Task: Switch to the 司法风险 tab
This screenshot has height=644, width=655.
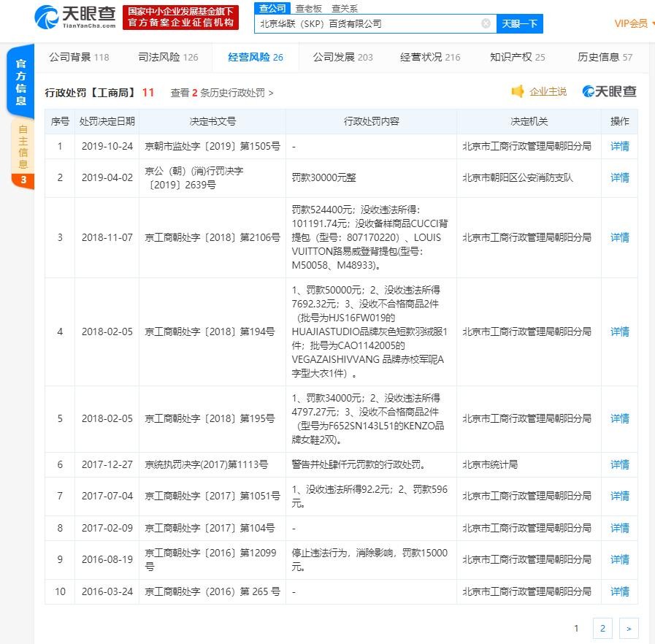Action: [168, 57]
